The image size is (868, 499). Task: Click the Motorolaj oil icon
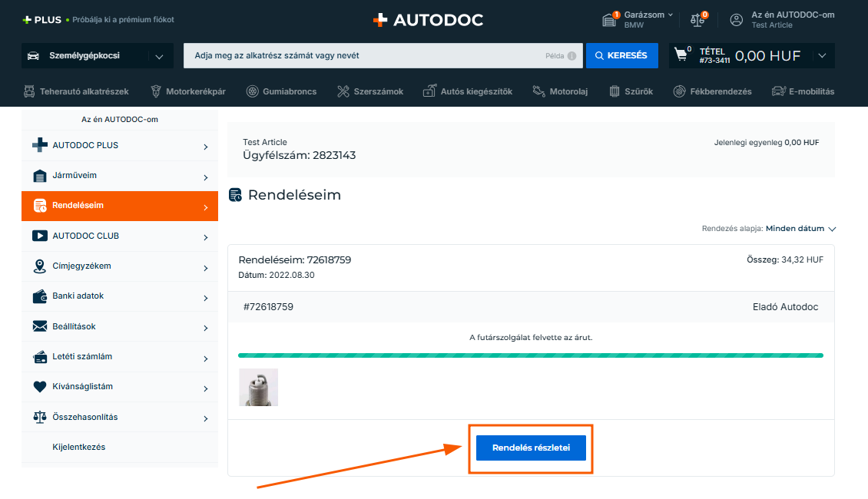click(x=538, y=91)
